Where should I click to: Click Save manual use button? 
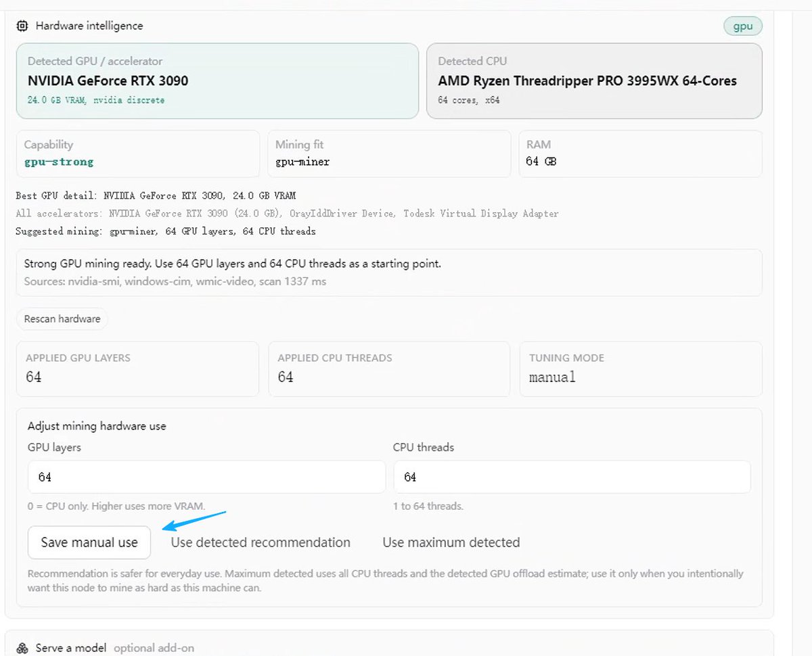89,542
